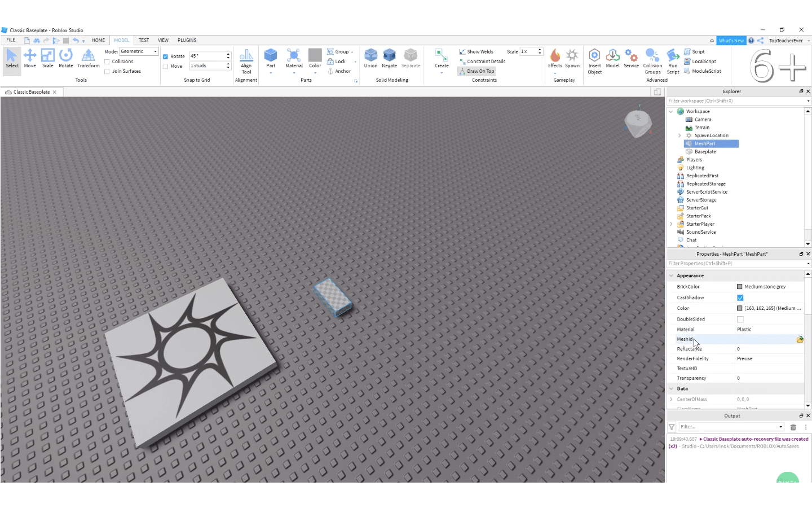
Task: Click the MeshId file browse icon
Action: coord(800,339)
